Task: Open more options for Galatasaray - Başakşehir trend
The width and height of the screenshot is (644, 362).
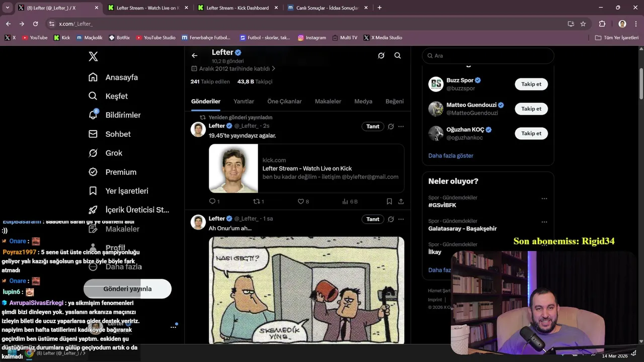Action: [x=544, y=222]
